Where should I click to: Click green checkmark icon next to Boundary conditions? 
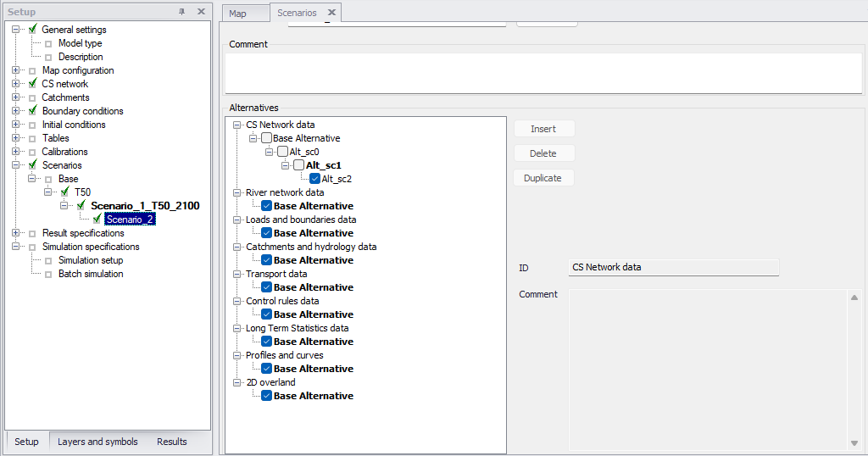coord(33,110)
